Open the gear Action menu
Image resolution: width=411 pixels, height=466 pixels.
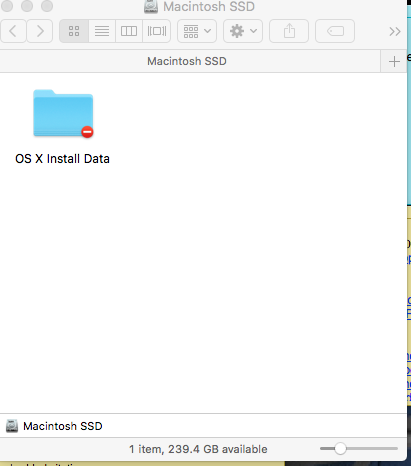[243, 31]
